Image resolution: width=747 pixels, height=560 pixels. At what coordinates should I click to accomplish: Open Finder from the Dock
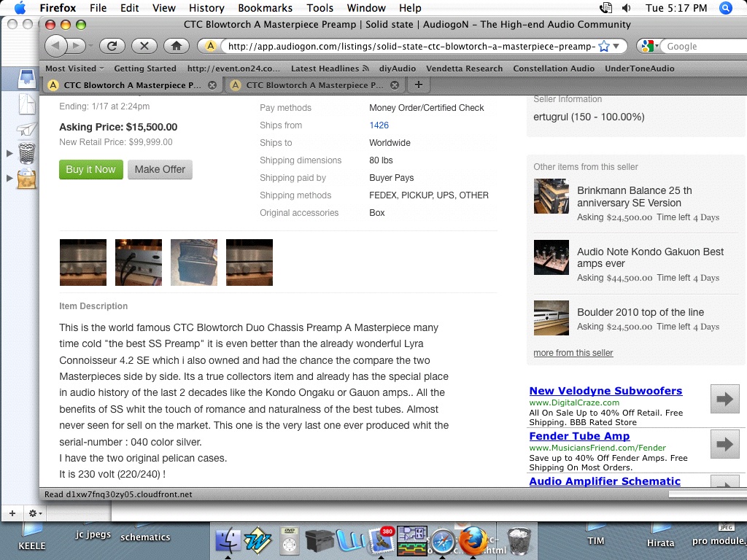pos(228,541)
